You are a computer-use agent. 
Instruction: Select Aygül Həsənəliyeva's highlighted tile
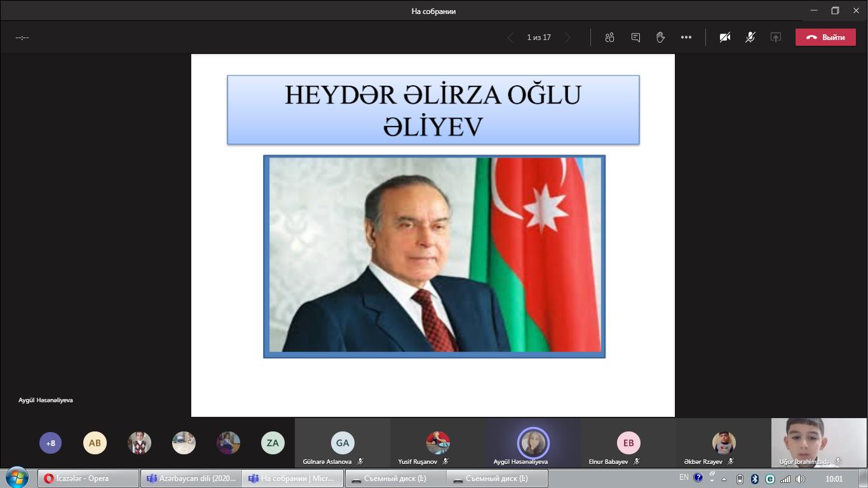[x=533, y=443]
